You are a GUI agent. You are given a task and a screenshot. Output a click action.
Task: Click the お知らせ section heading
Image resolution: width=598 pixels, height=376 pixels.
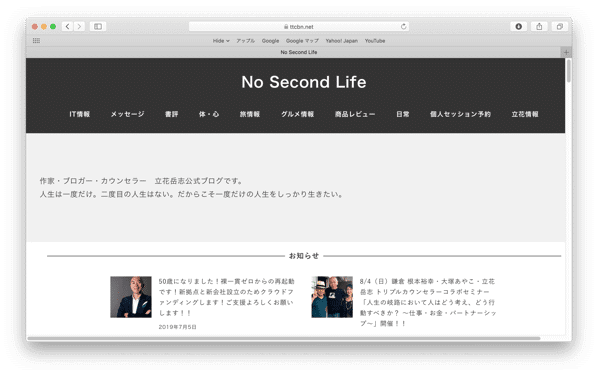pos(304,256)
